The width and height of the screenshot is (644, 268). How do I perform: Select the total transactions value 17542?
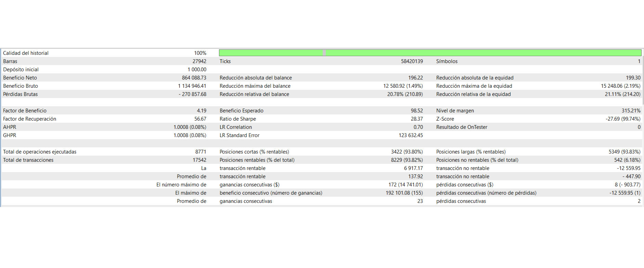point(199,160)
